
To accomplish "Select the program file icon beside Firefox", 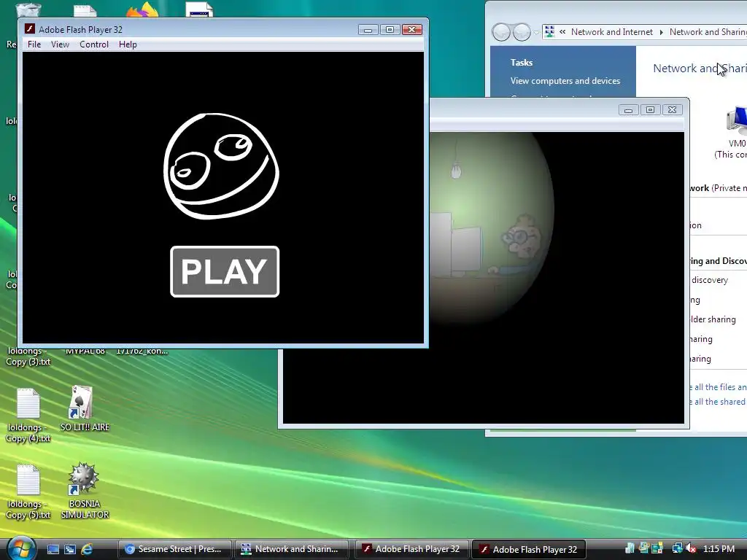I will (199, 9).
